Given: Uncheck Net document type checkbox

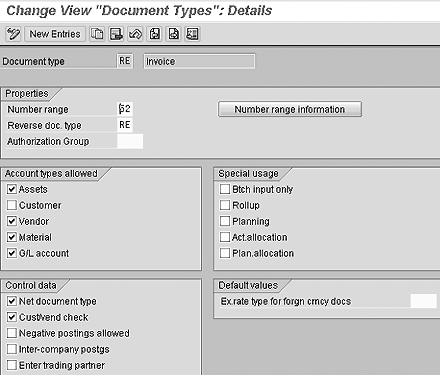Looking at the screenshot, I should [12, 301].
